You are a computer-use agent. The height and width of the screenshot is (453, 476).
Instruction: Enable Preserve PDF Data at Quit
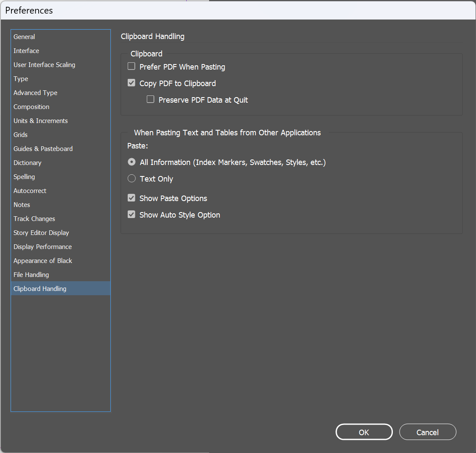150,99
